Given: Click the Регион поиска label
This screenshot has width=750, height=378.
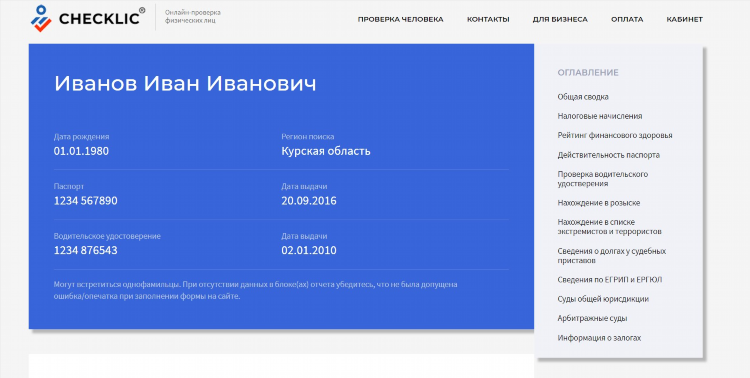Looking at the screenshot, I should pyautogui.click(x=308, y=137).
